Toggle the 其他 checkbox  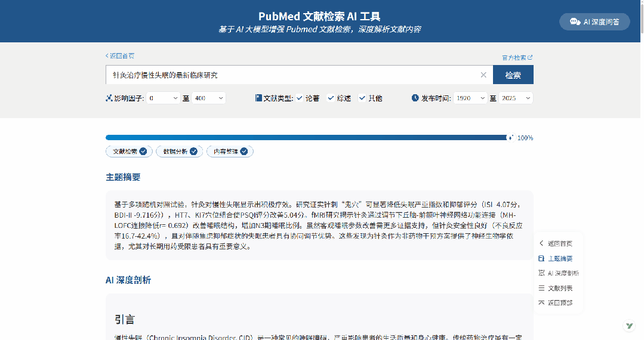(362, 98)
